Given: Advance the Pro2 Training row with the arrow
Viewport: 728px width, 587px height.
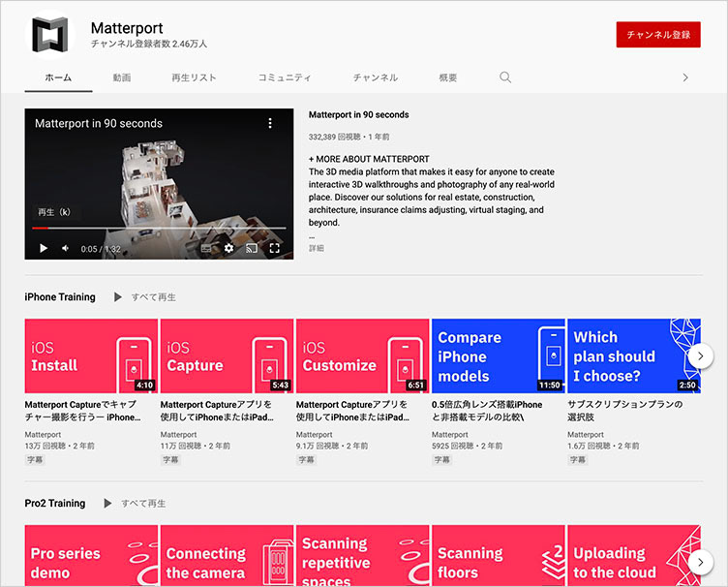Looking at the screenshot, I should (700, 563).
